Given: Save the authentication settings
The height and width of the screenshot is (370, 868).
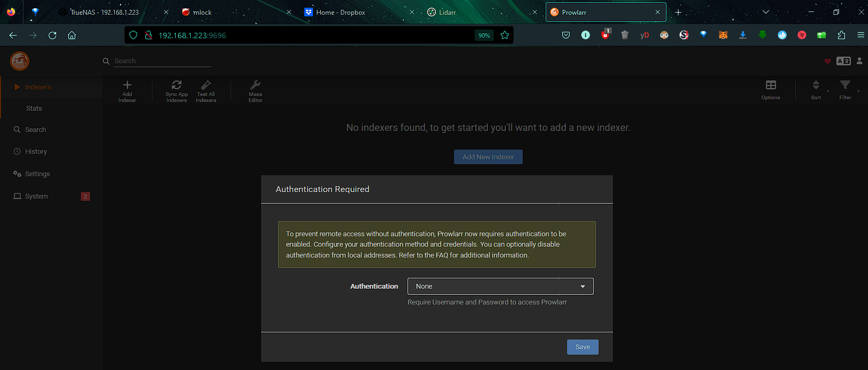Looking at the screenshot, I should pyautogui.click(x=583, y=347).
